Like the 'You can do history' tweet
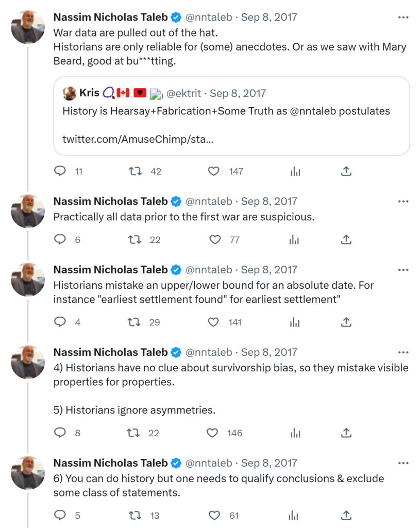The image size is (420, 528). coord(214,515)
